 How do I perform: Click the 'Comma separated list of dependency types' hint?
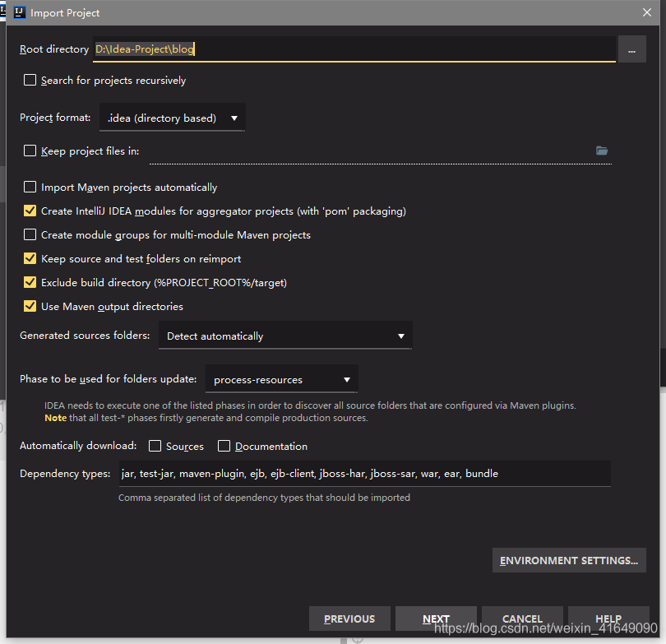tap(264, 498)
